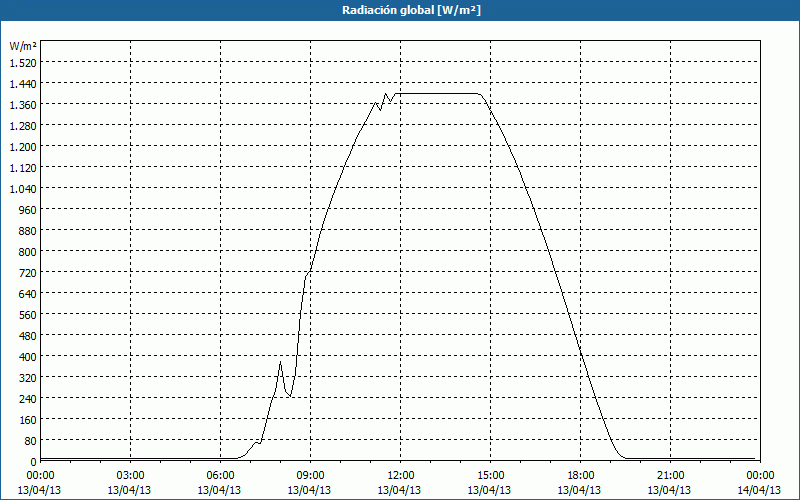Select the 18:00 time label
This screenshot has width=800, height=500.
(x=580, y=476)
